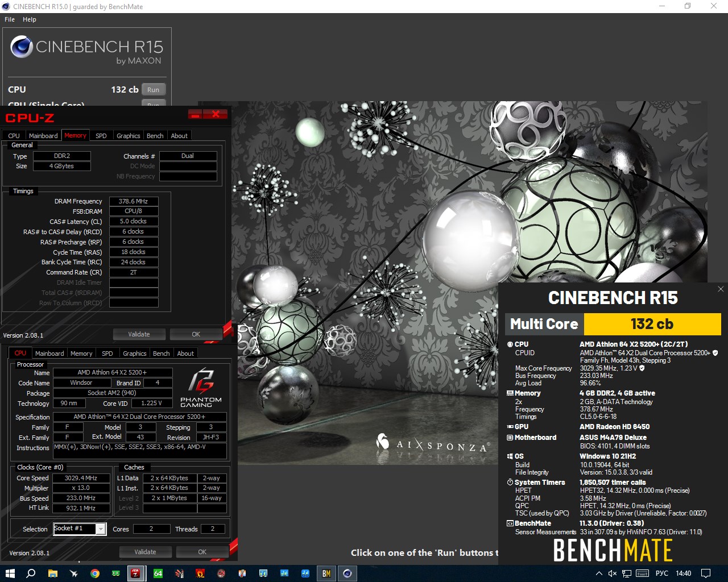The image size is (728, 582).
Task: Select Mainboard tab in upper CPU-Z window
Action: coord(43,136)
